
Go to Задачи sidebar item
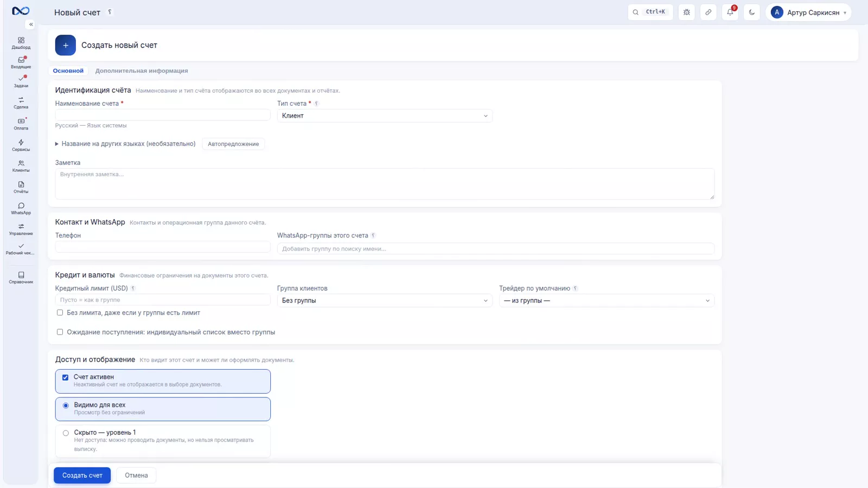click(21, 81)
